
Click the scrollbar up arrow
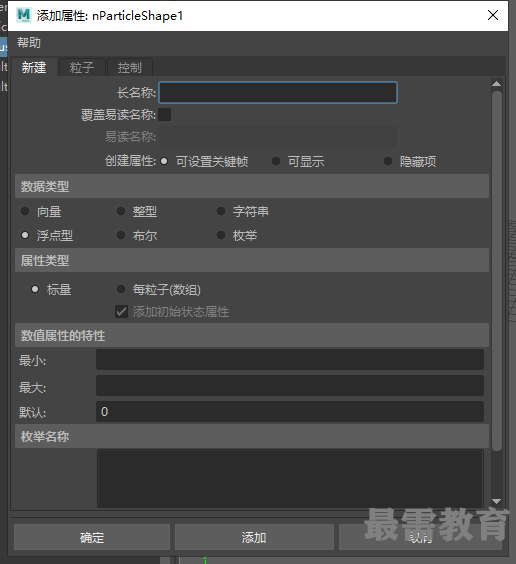497,84
